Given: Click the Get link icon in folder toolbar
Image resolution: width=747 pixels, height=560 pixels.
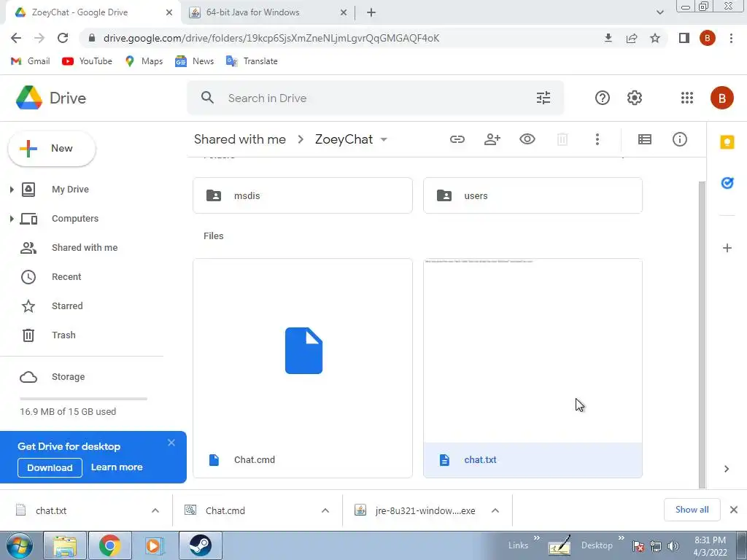Looking at the screenshot, I should (x=457, y=139).
